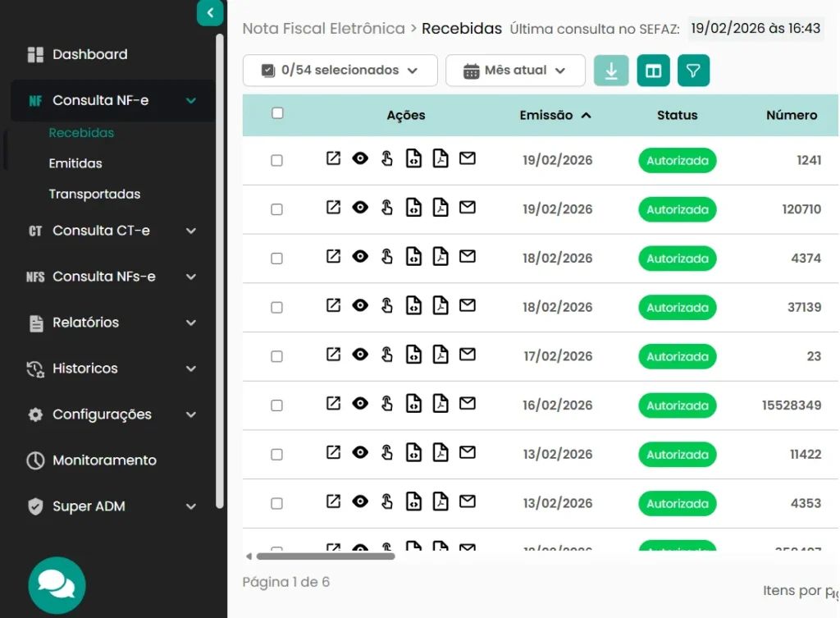Click the eye view icon for note 15528349
The image size is (840, 618).
(360, 404)
